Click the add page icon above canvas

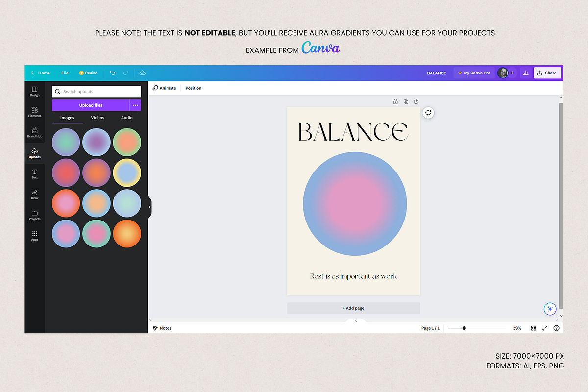click(416, 102)
